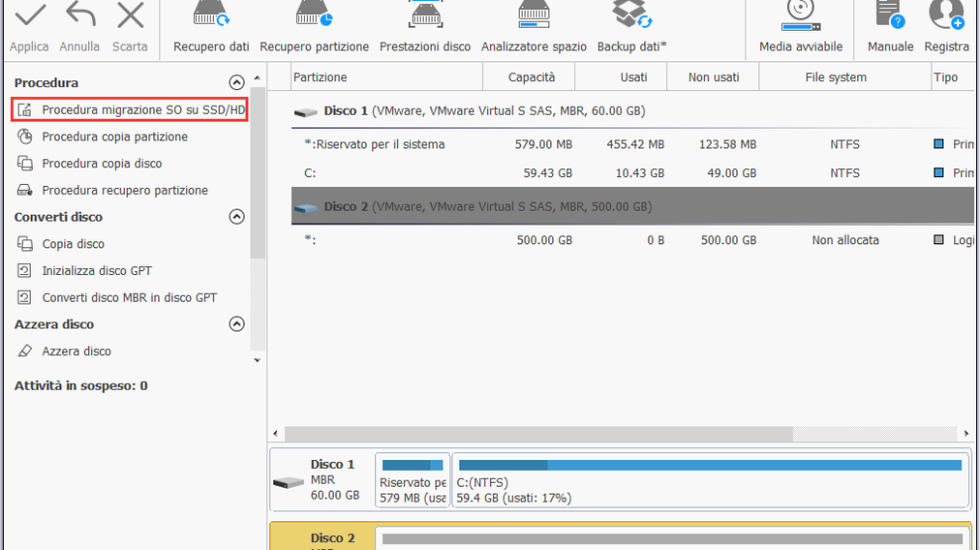Collapse the Azzera disco section
This screenshot has height=550, width=980.
[236, 324]
